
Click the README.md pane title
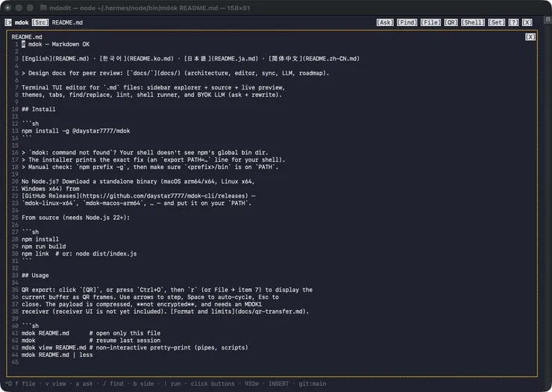(27, 37)
